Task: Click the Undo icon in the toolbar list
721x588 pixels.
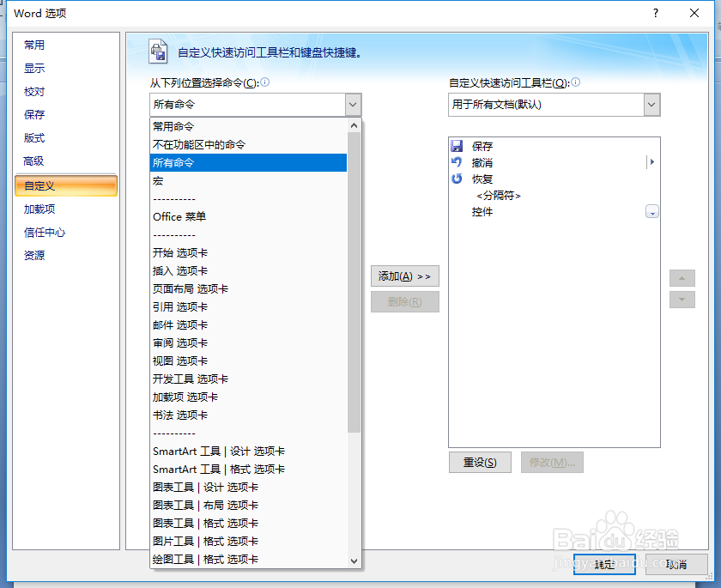Action: 457,162
